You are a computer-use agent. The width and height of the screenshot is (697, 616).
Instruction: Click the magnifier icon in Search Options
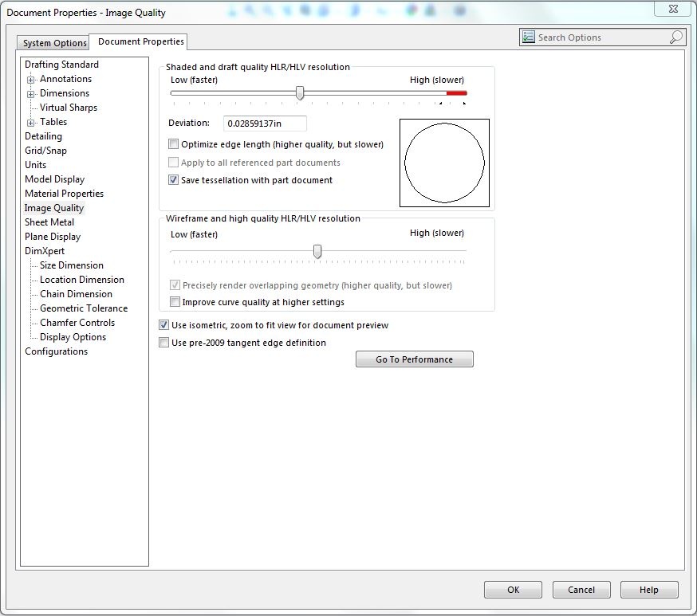tap(675, 37)
